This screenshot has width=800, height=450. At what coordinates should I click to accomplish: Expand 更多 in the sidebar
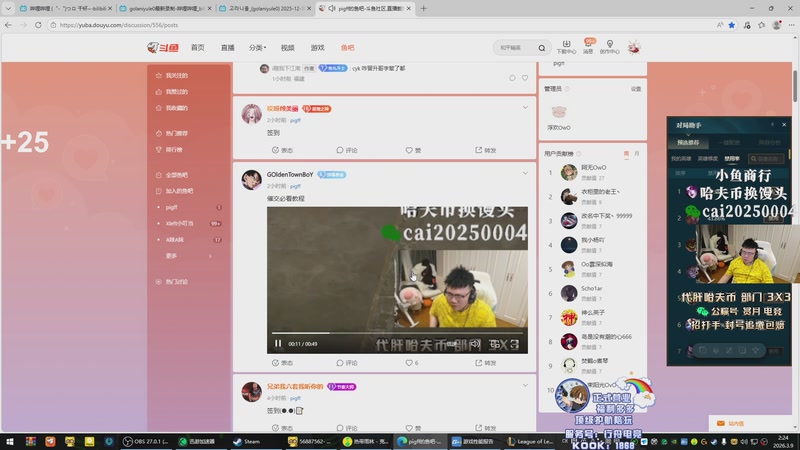point(188,256)
